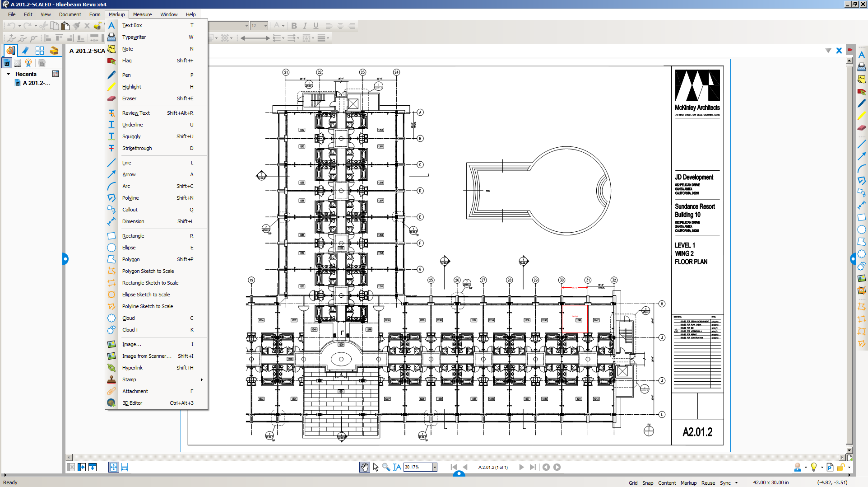The image size is (868, 487).
Task: Expand the Stamp submenu
Action: tap(201, 379)
